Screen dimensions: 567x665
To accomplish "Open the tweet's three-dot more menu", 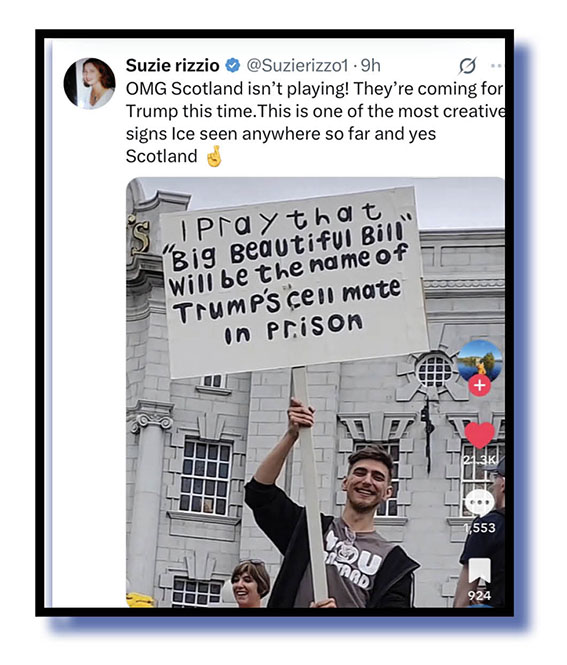I will point(497,66).
